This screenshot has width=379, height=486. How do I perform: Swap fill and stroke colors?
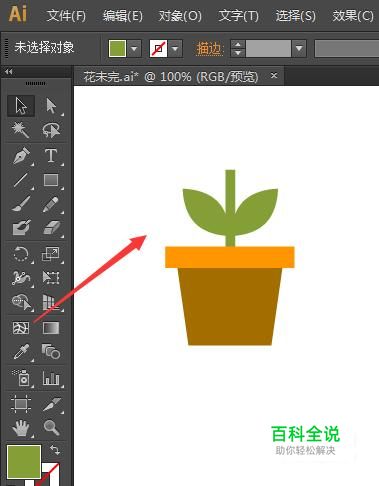[55, 450]
